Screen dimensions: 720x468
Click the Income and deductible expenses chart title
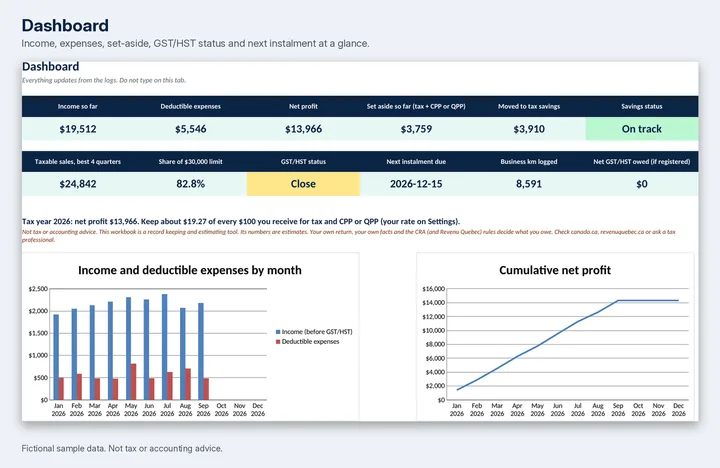(x=190, y=270)
